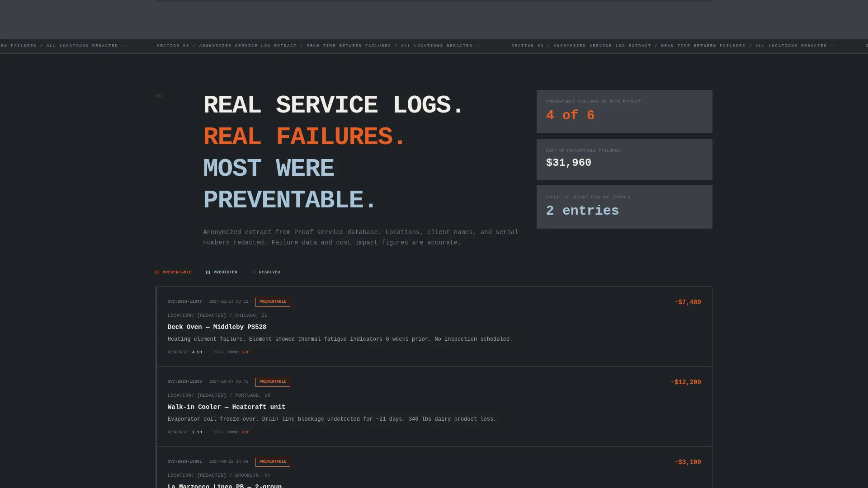The image size is (868, 488).
Task: Click the −$3,100 cost figure
Action: (x=688, y=462)
